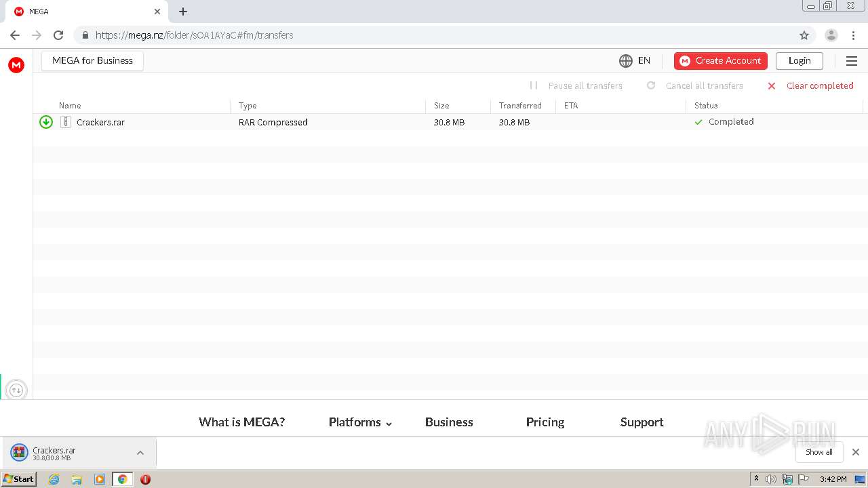Open the transfers icon in left sidebar

pos(16,390)
